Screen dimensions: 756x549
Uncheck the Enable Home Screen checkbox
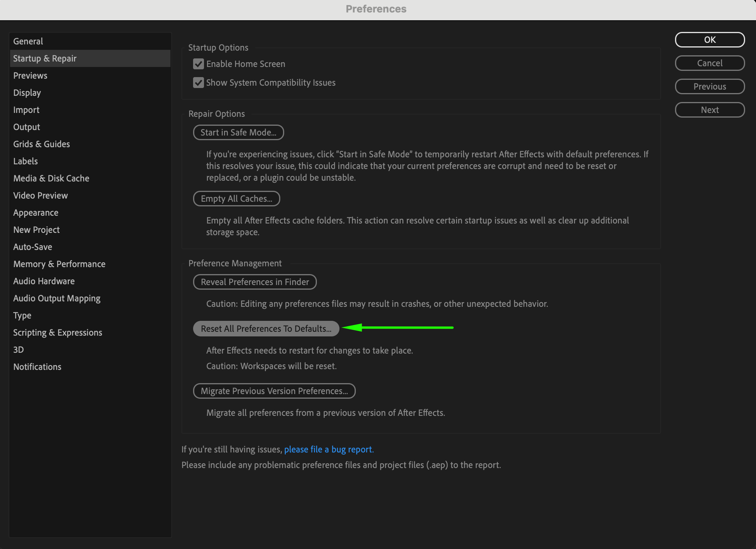(199, 64)
